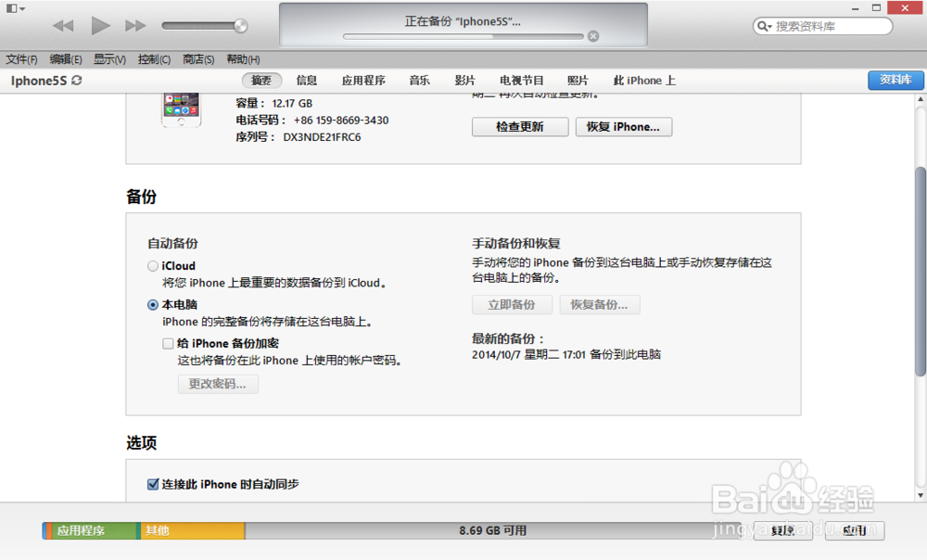The width and height of the screenshot is (927, 560).
Task: Switch to the 照片 tab
Action: point(578,81)
